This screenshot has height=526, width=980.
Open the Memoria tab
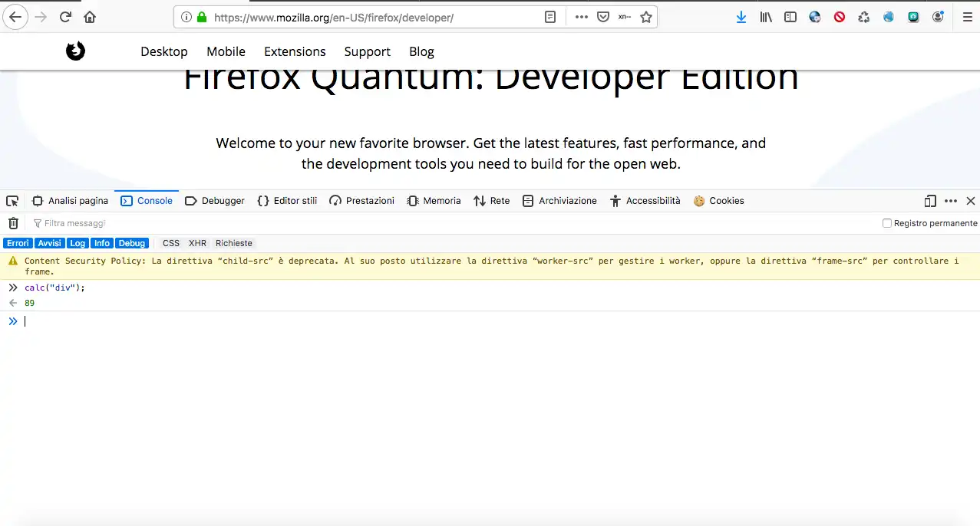pyautogui.click(x=434, y=201)
